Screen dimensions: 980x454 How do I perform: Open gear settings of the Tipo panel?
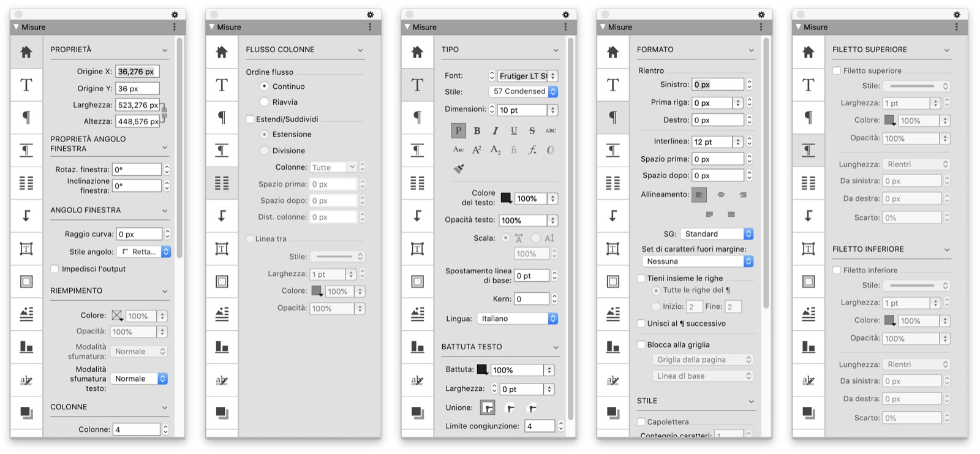click(x=565, y=15)
